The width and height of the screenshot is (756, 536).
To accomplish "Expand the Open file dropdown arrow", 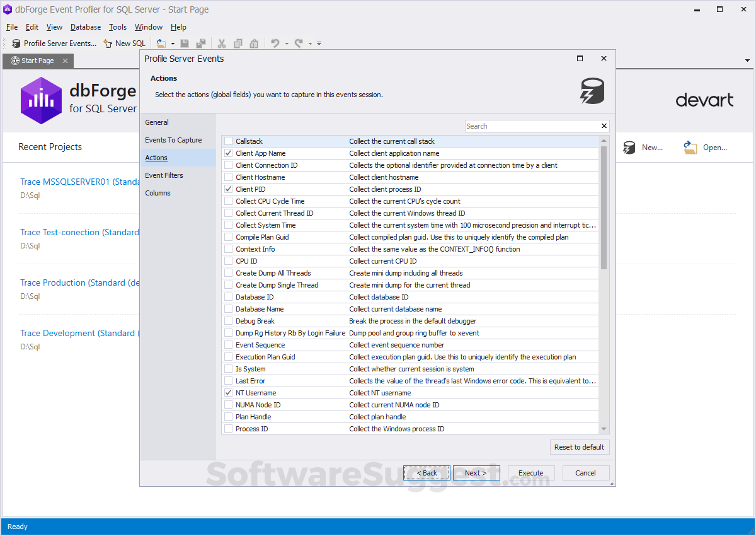I will click(x=171, y=44).
